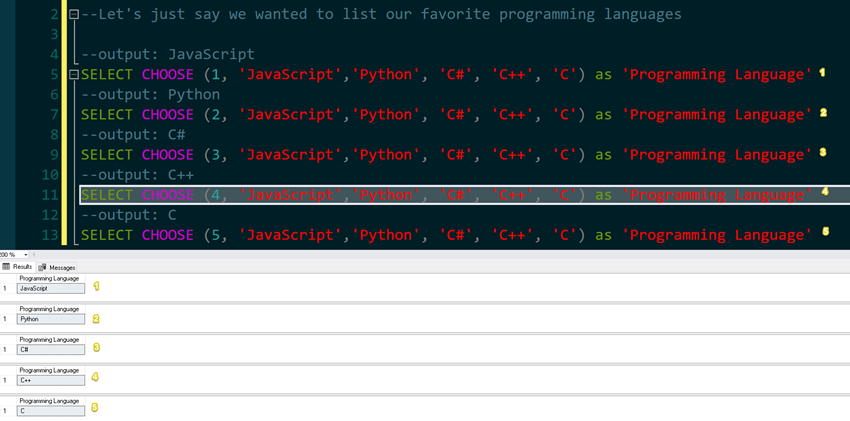Click yellow marker 3 beside C# result
This screenshot has width=850, height=421.
click(x=96, y=347)
